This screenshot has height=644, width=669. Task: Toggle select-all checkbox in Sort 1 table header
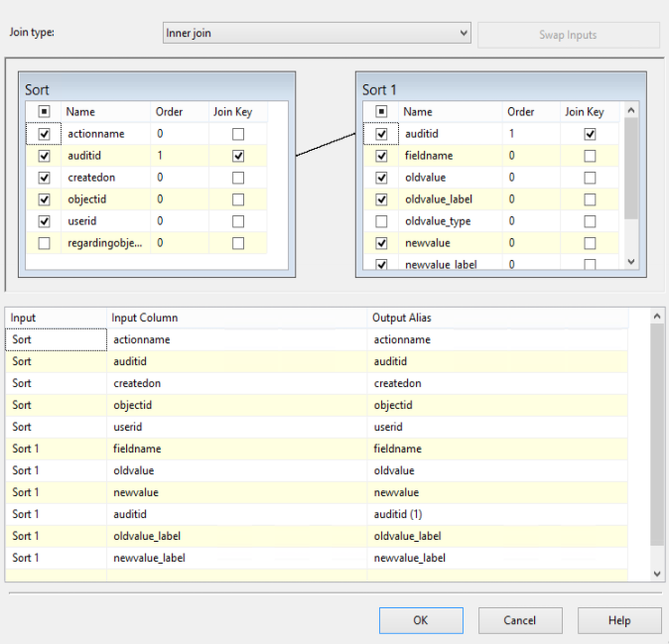pyautogui.click(x=381, y=112)
